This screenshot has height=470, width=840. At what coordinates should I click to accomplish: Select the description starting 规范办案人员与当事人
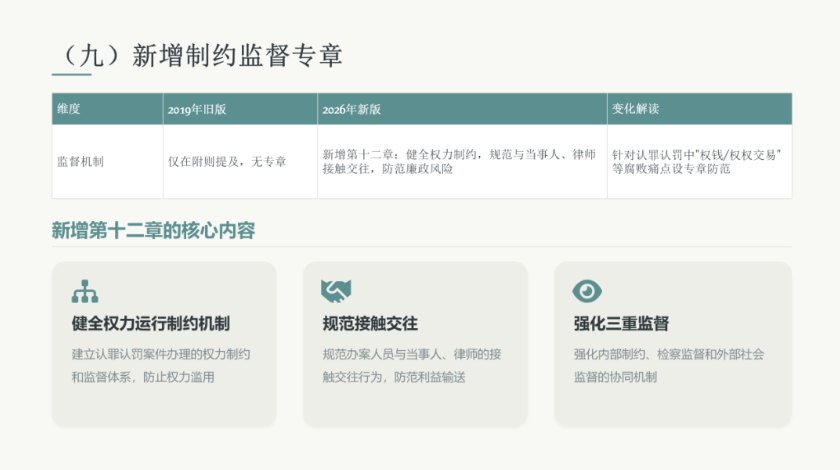click(x=411, y=365)
